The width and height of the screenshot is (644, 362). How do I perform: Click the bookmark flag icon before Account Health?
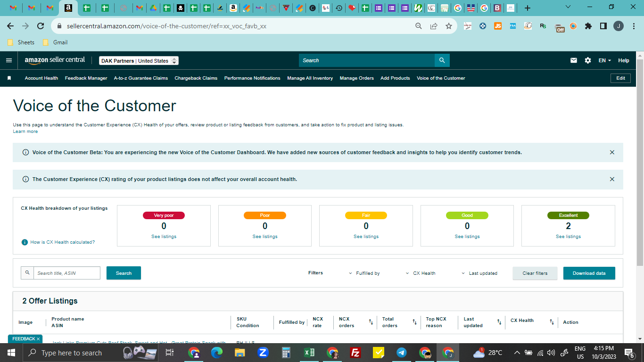coord(9,78)
